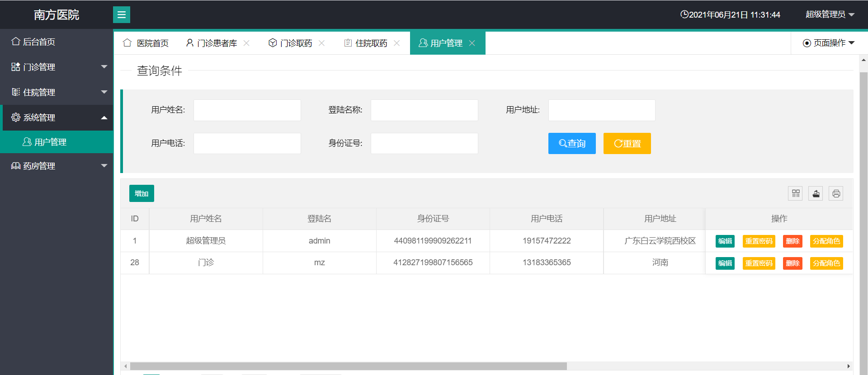Click the orange 重置 reset button
The height and width of the screenshot is (375, 868).
627,143
